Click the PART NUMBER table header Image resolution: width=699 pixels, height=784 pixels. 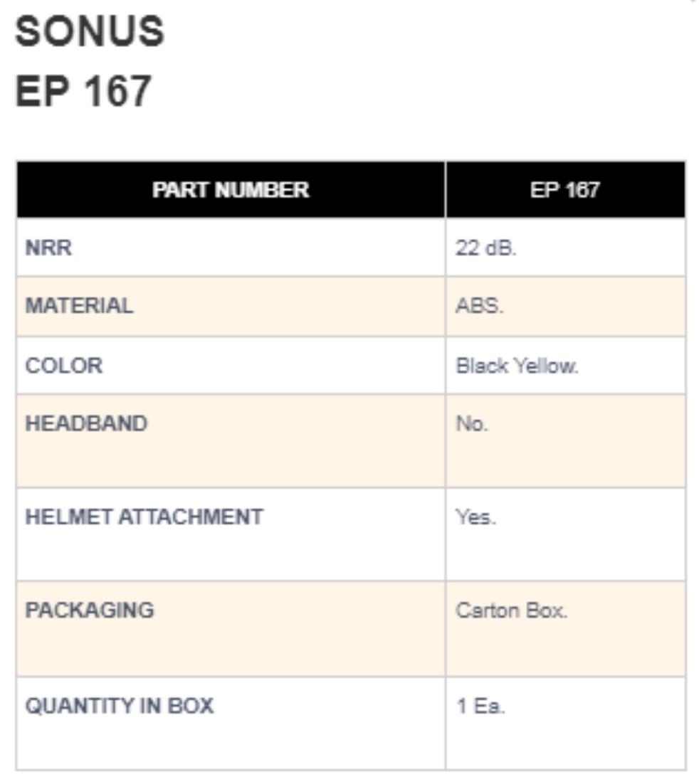click(x=231, y=190)
